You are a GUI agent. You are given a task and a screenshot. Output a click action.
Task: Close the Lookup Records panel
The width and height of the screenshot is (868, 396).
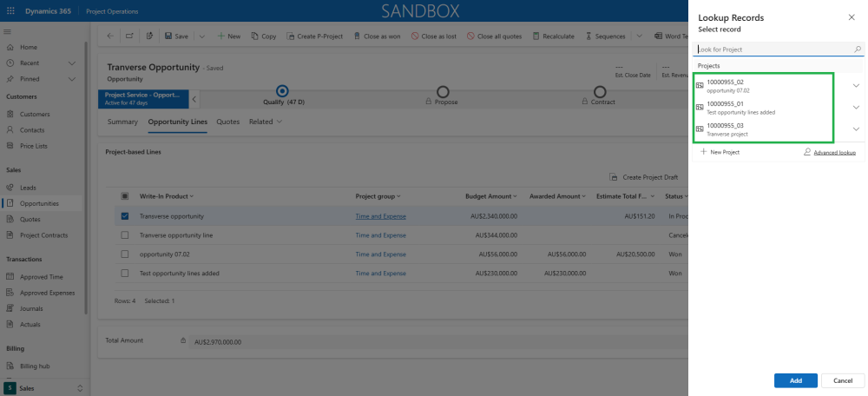[x=852, y=17]
